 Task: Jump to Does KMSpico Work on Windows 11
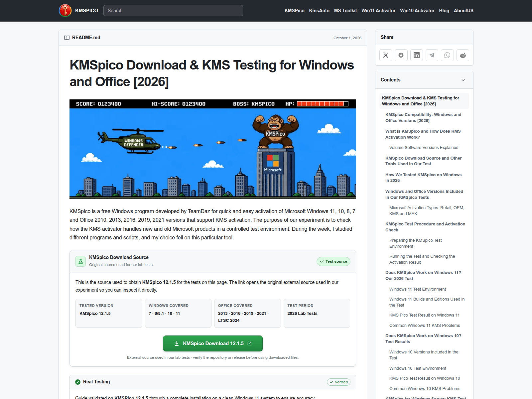[x=423, y=276]
